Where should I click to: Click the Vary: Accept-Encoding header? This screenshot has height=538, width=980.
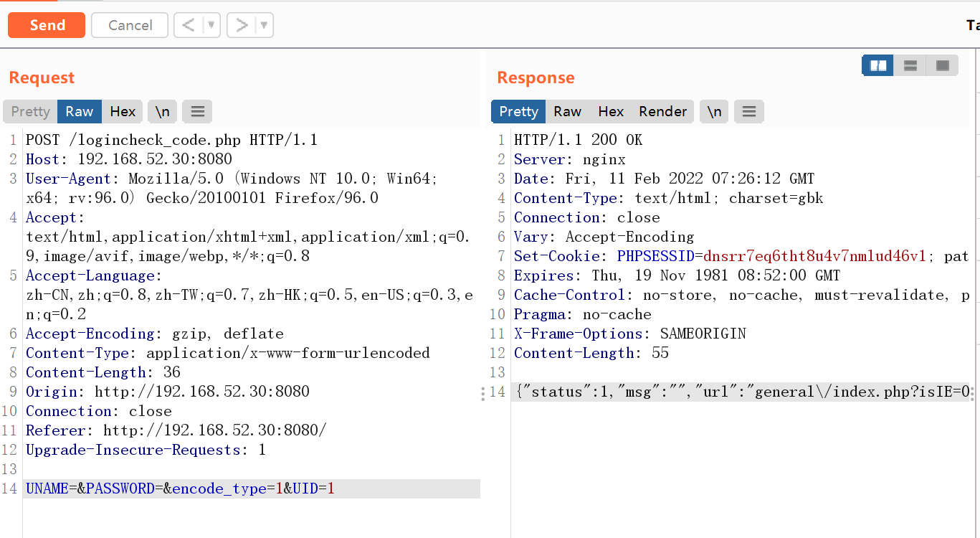coord(604,237)
